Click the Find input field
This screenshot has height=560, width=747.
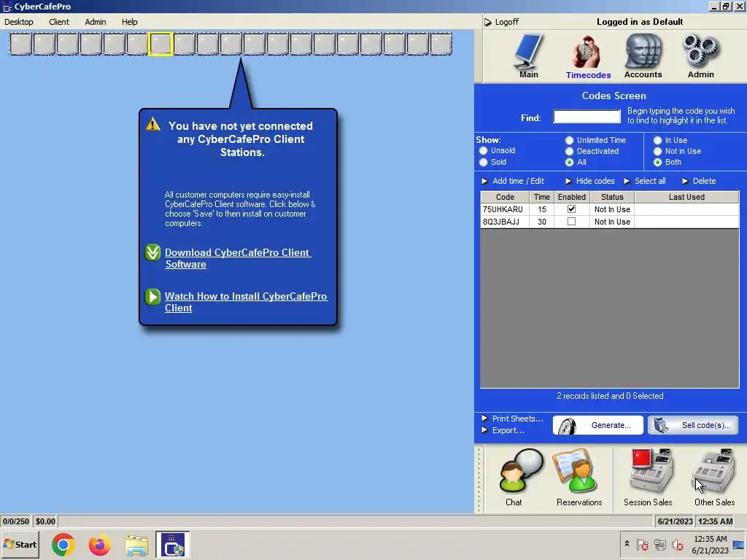(587, 117)
